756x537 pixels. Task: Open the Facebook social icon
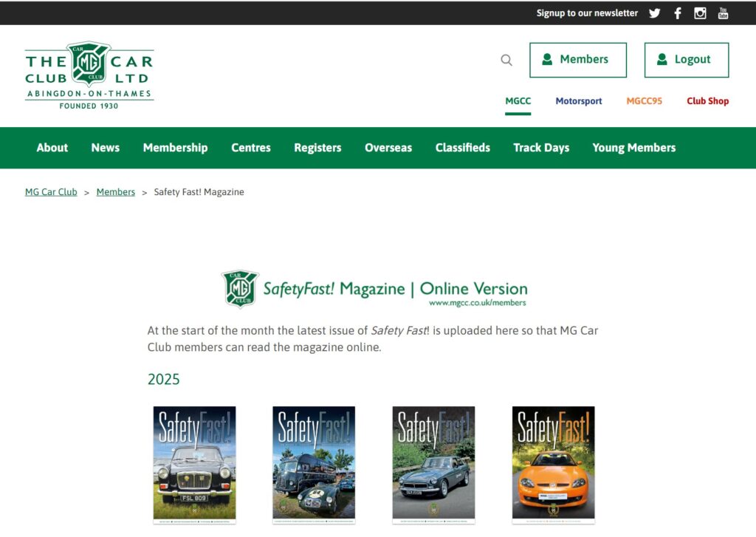point(677,13)
